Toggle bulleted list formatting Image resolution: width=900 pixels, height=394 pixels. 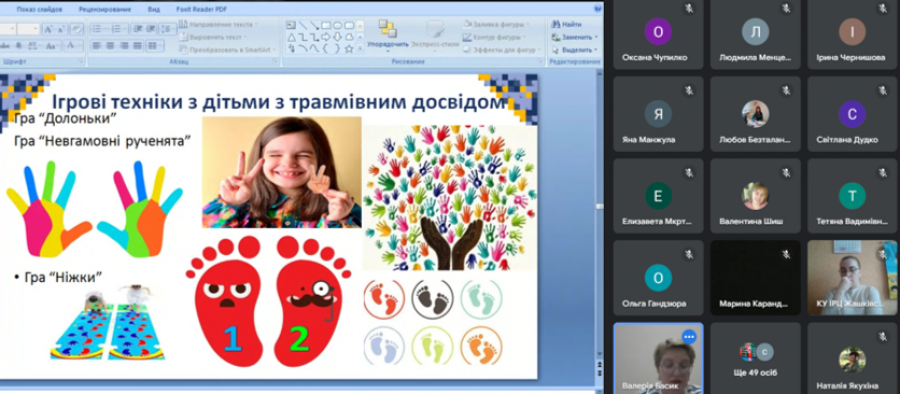[99, 29]
